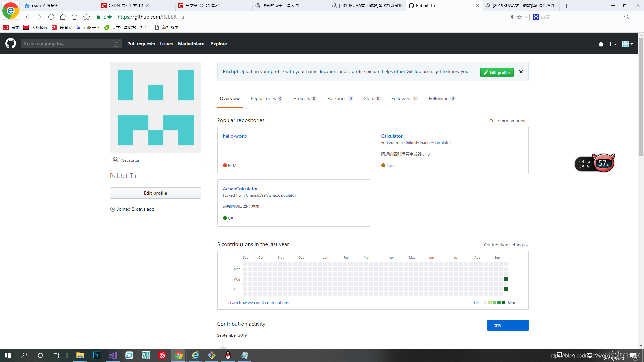Click dark green contribution square on Wednesday

pyautogui.click(x=506, y=279)
